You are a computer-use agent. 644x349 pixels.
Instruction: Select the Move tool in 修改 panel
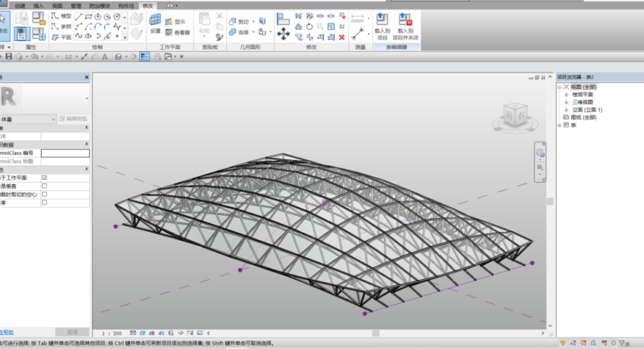tap(283, 33)
